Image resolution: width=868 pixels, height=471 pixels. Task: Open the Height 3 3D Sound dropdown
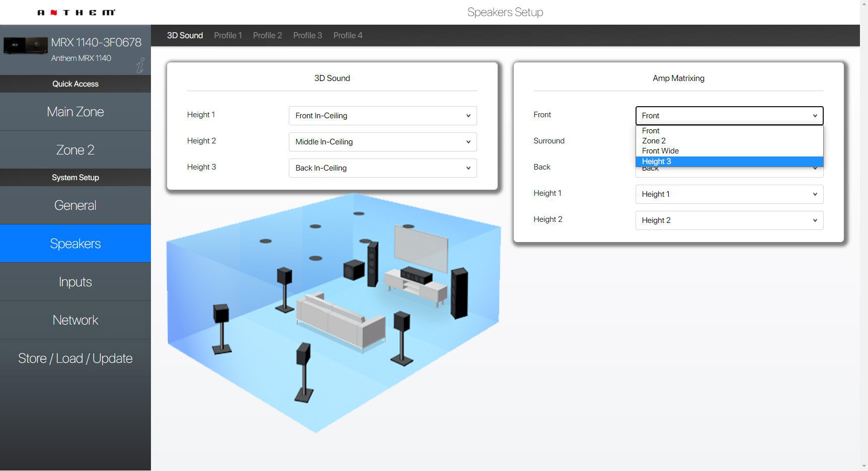point(382,168)
